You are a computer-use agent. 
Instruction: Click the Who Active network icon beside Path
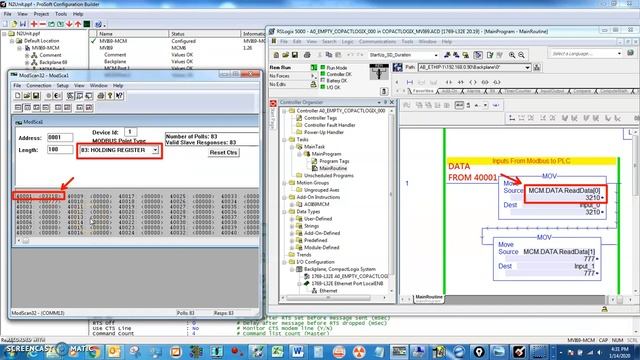tap(398, 67)
